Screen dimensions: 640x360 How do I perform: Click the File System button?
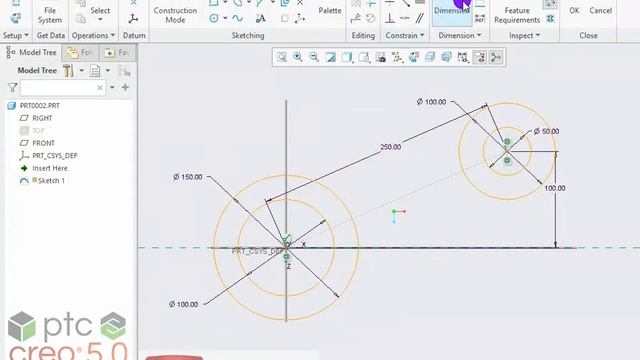coord(50,15)
